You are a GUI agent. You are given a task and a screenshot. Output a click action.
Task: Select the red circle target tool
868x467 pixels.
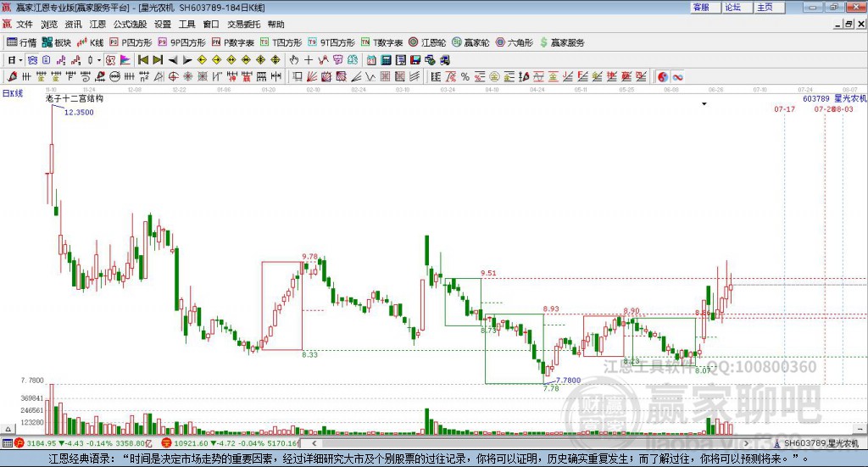pos(173,77)
